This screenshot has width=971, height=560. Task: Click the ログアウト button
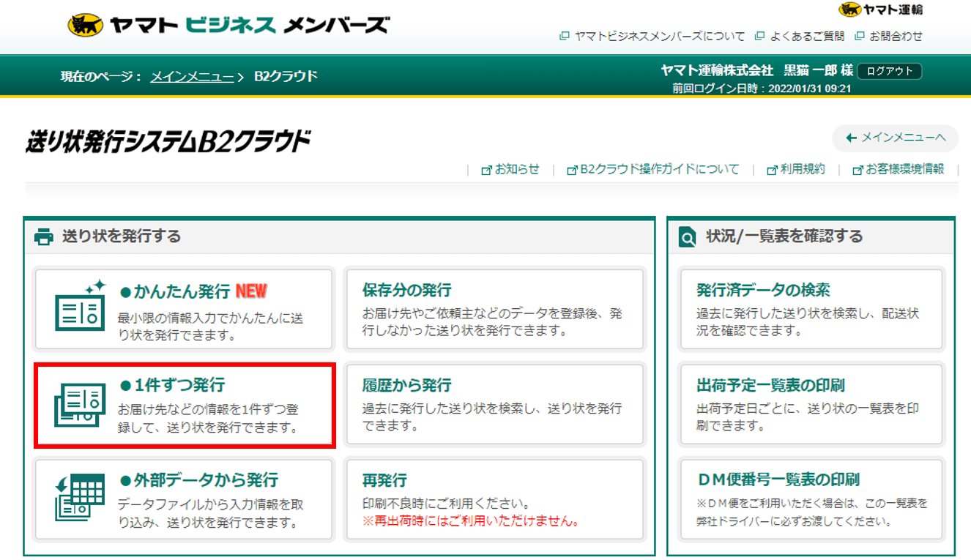889,71
